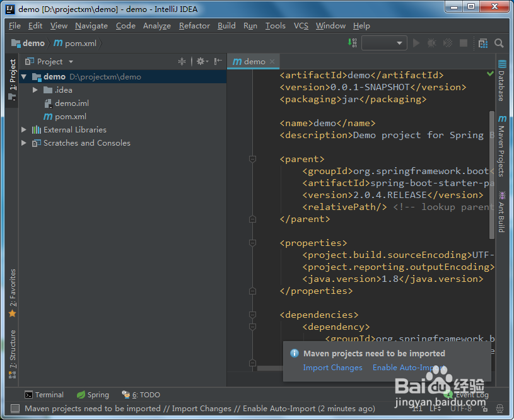Toggle tool window bars icon in status bar
514x420 pixels.
(15, 408)
